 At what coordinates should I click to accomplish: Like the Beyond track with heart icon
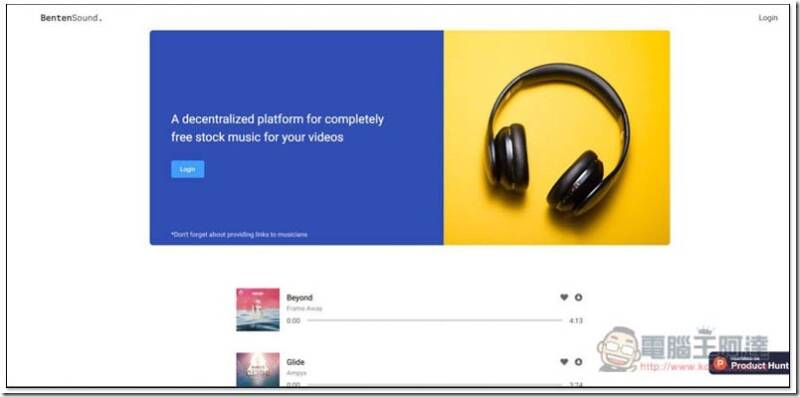pyautogui.click(x=564, y=297)
